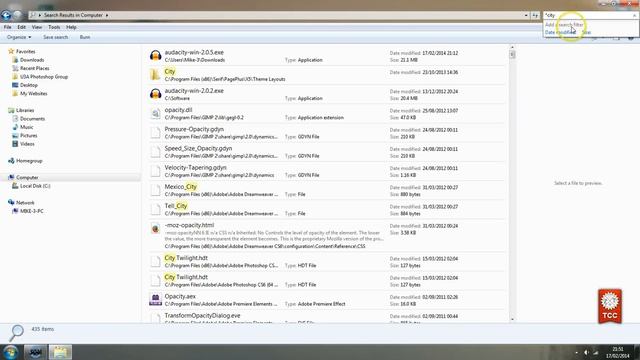Click the Forward navigation arrow
640x360 pixels.
pyautogui.click(x=17, y=15)
